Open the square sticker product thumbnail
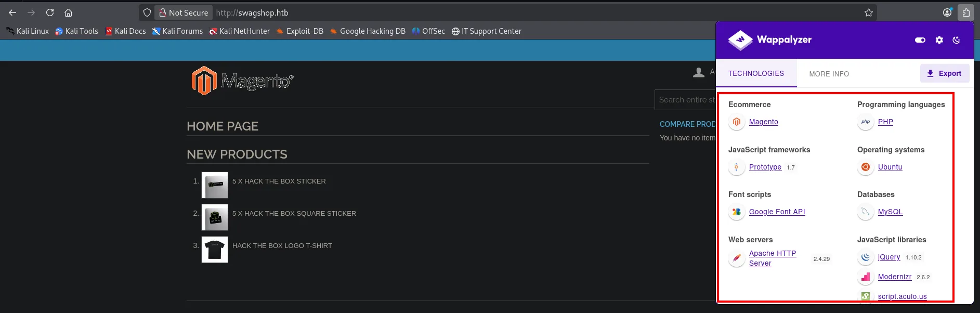Screen dimensions: 980x313 pyautogui.click(x=215, y=217)
